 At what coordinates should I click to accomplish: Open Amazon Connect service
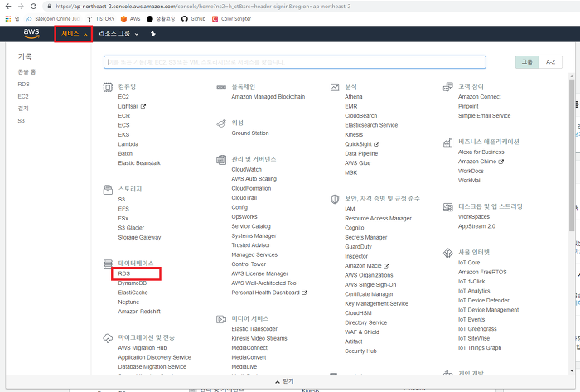tap(480, 97)
